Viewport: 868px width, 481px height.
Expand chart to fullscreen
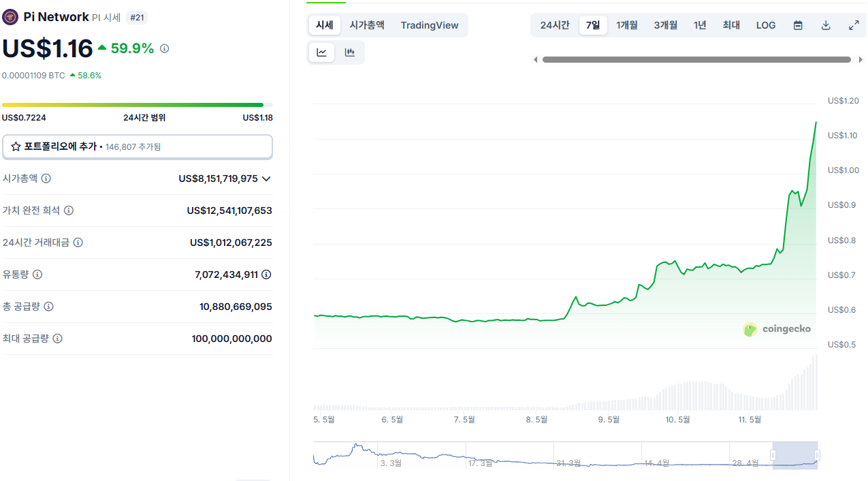tap(854, 25)
